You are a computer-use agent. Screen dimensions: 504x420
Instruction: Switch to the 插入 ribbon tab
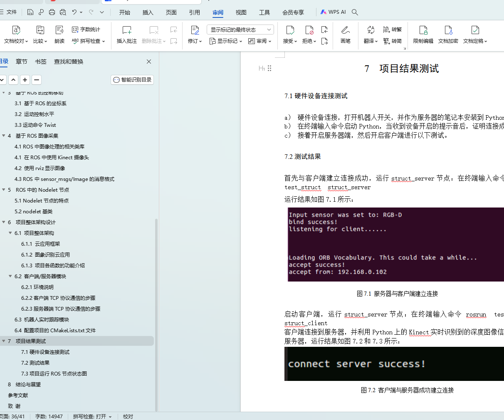point(148,12)
